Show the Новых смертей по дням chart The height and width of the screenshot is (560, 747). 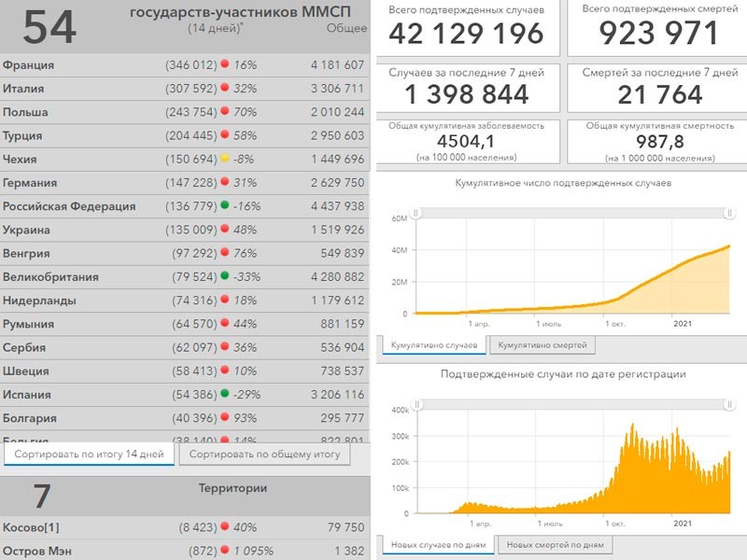coord(554,545)
